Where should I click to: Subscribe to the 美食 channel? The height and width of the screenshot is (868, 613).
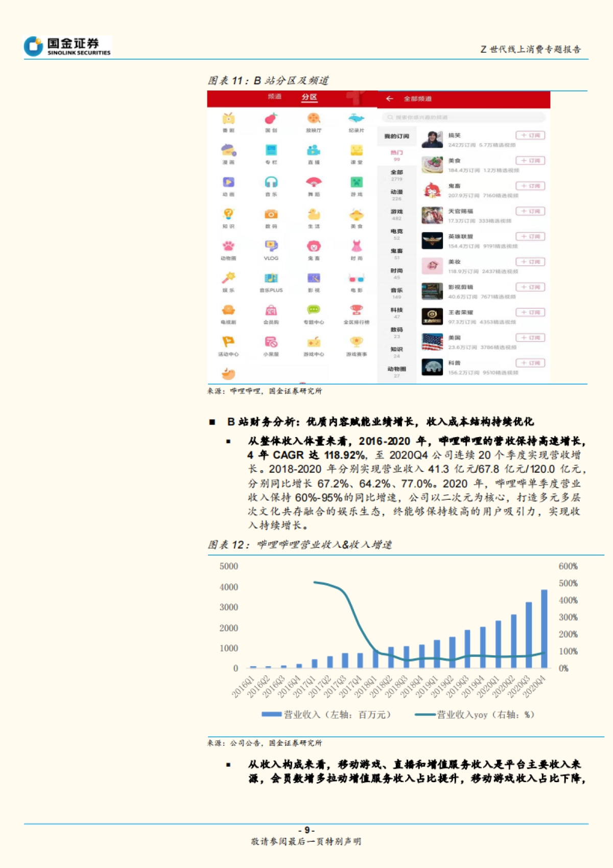pos(531,161)
